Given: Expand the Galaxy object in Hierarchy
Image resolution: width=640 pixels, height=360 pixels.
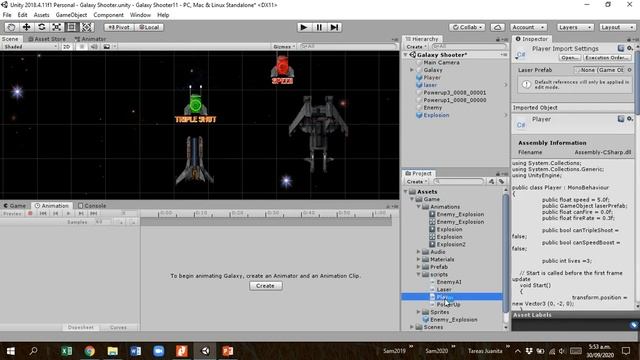Looking at the screenshot, I should pos(412,70).
